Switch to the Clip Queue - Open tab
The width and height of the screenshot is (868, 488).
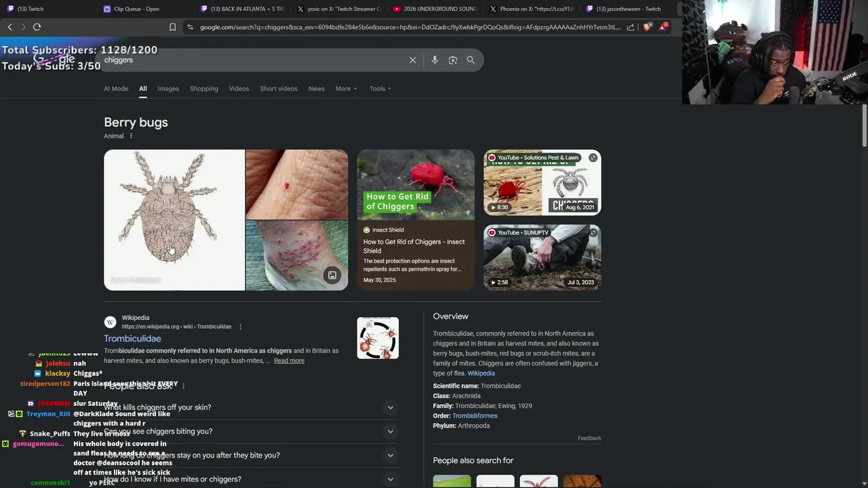pos(136,9)
